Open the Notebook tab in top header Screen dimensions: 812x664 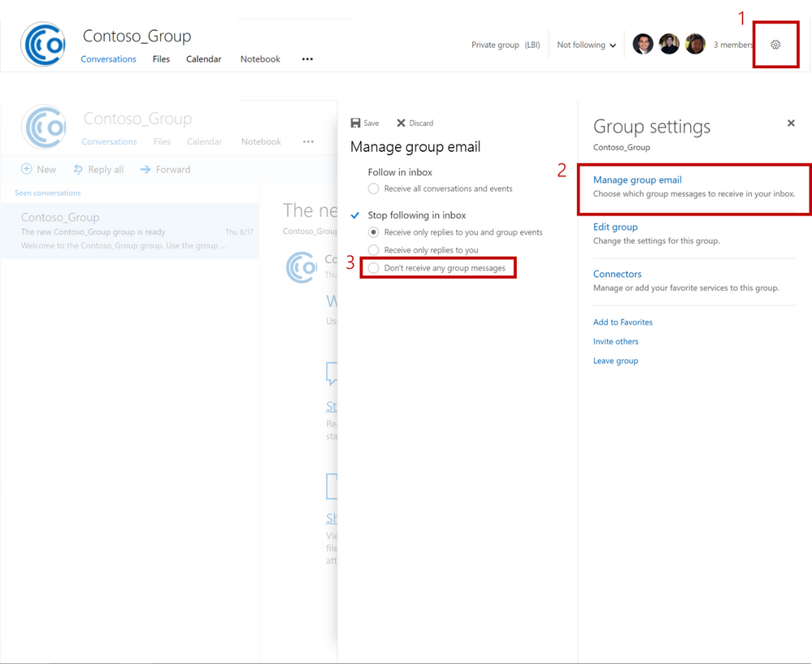click(260, 59)
